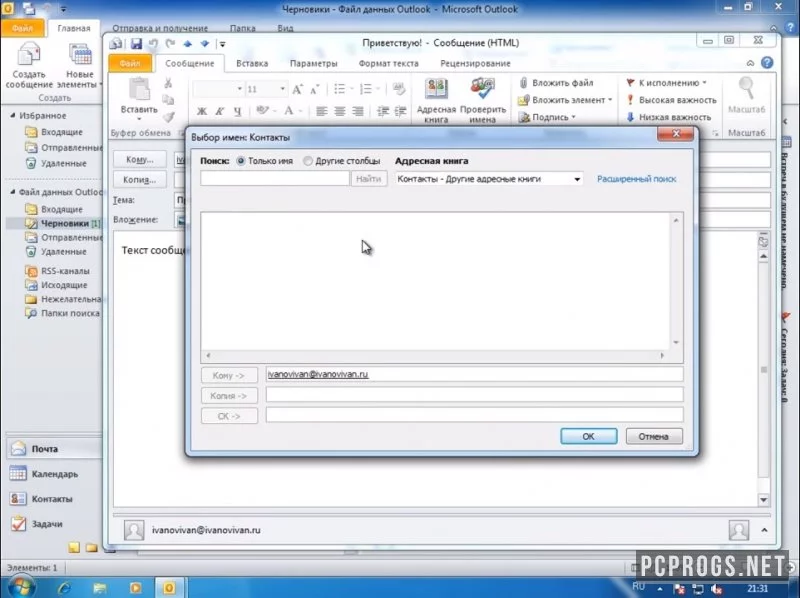Open the font size dropdown showing 11

282,89
